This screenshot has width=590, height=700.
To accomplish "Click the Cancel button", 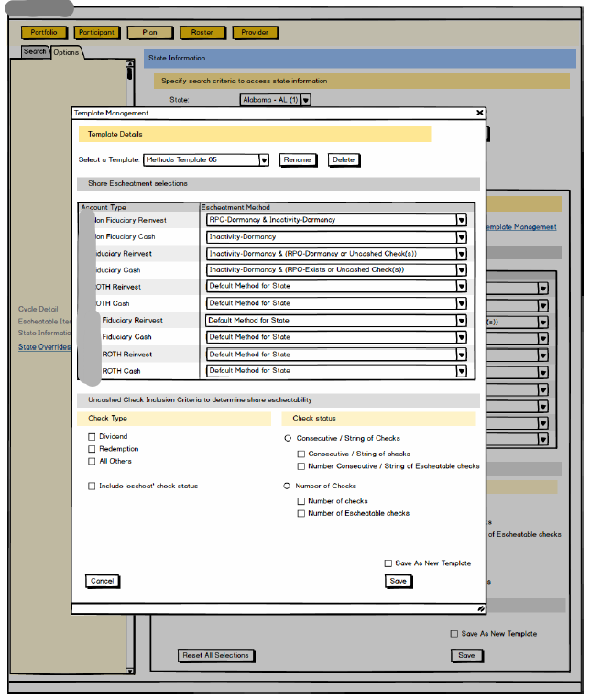I will (103, 581).
